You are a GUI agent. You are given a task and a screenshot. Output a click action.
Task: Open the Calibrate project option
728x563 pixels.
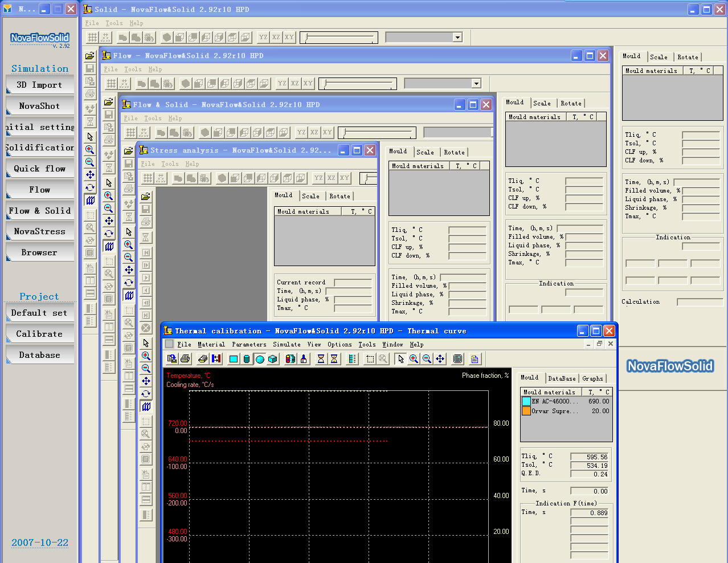tap(39, 334)
